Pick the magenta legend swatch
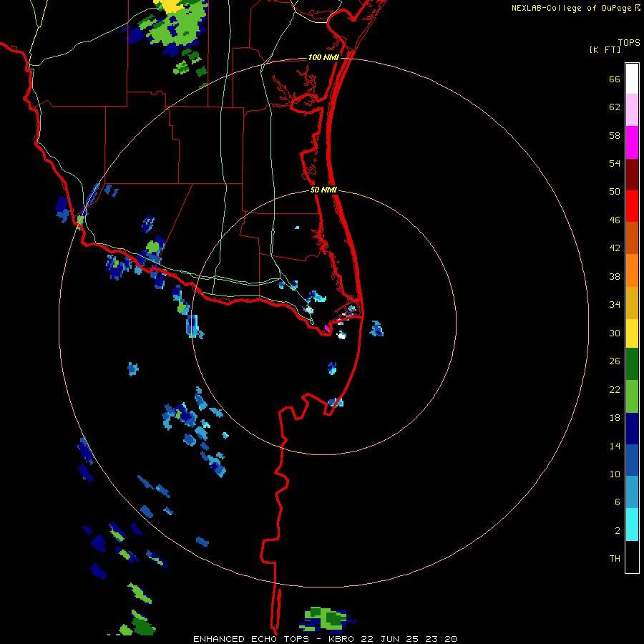644x644 pixels. (x=632, y=142)
